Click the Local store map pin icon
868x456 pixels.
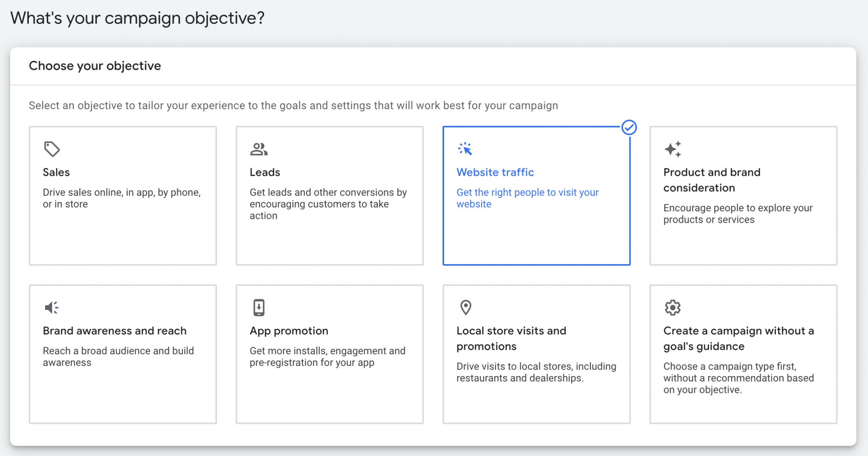pos(465,307)
